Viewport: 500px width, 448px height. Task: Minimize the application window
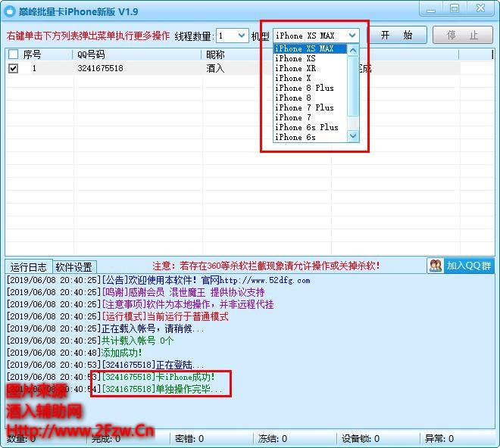(431, 9)
